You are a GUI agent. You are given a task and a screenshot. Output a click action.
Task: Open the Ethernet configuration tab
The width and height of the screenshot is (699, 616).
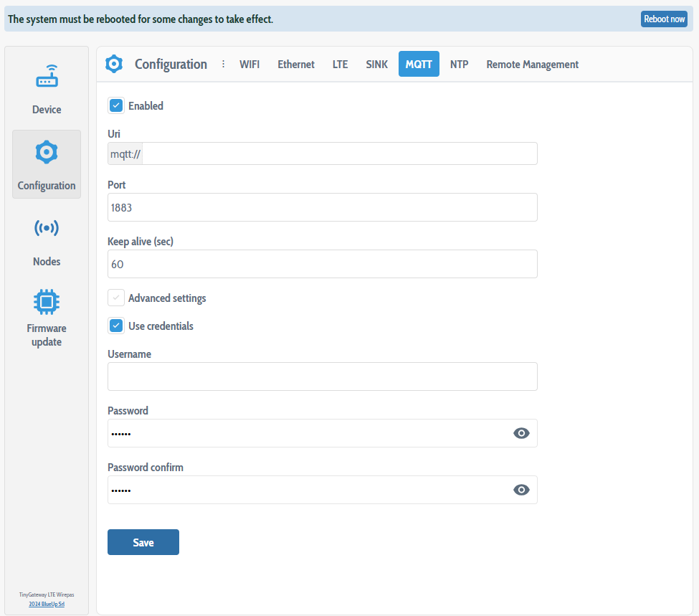point(295,64)
